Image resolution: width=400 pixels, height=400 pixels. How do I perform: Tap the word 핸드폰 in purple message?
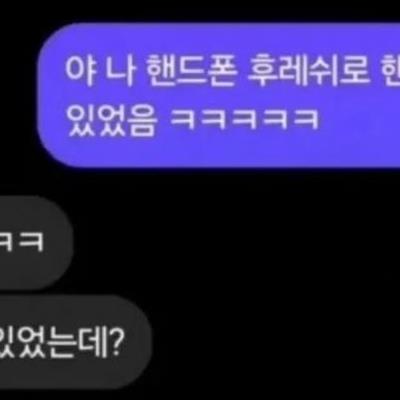point(192,72)
